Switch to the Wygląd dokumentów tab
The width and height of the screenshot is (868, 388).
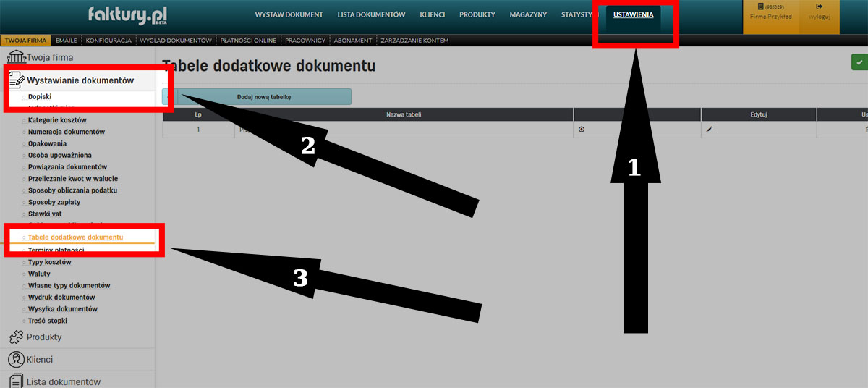(x=176, y=41)
